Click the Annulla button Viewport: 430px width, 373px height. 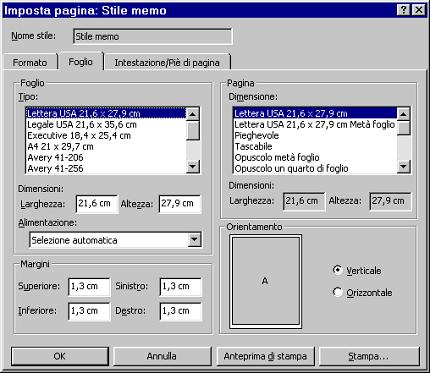pos(162,356)
